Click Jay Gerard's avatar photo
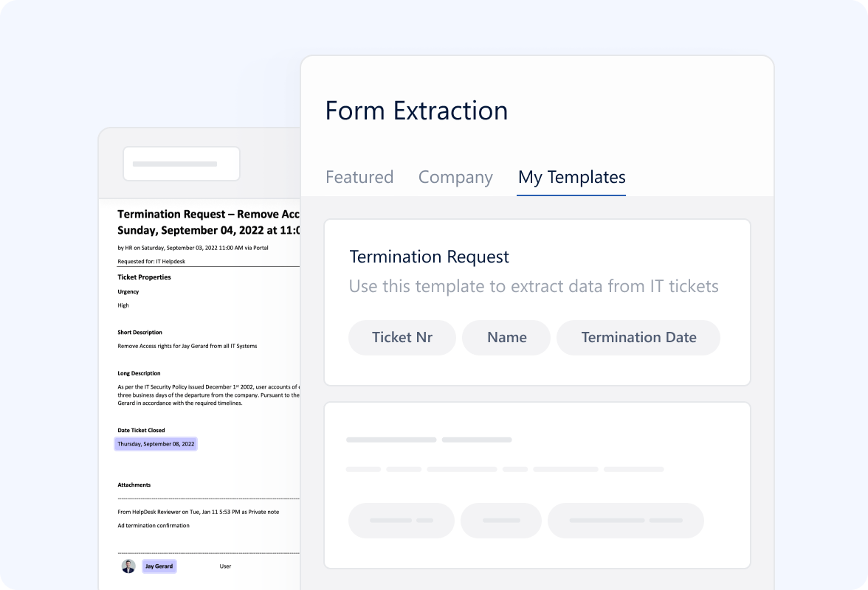 click(128, 566)
